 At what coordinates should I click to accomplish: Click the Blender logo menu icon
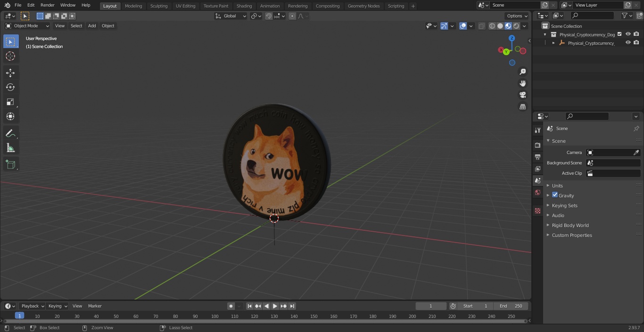tap(7, 5)
